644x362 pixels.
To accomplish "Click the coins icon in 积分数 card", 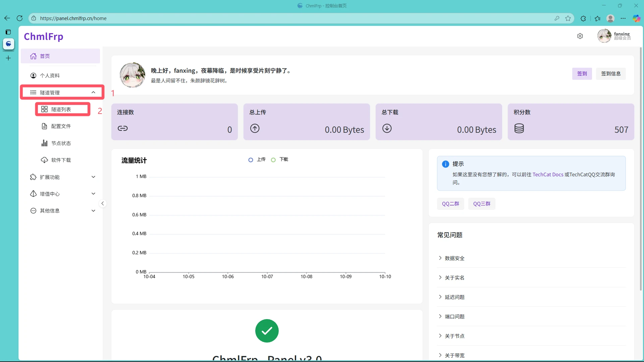I will click(520, 128).
